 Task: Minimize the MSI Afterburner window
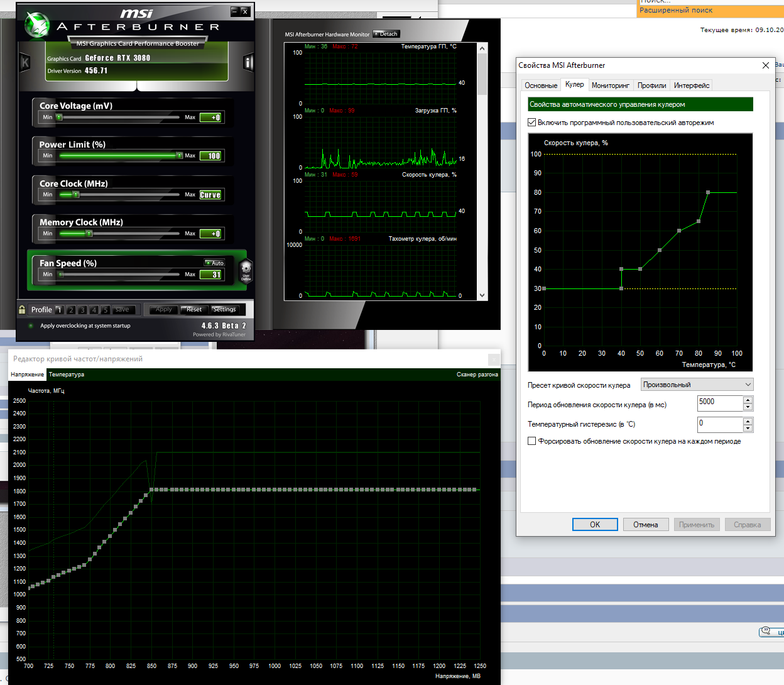pos(234,11)
